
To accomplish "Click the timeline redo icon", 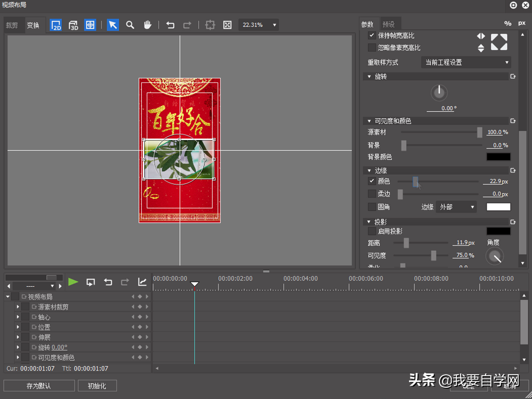I will click(125, 282).
